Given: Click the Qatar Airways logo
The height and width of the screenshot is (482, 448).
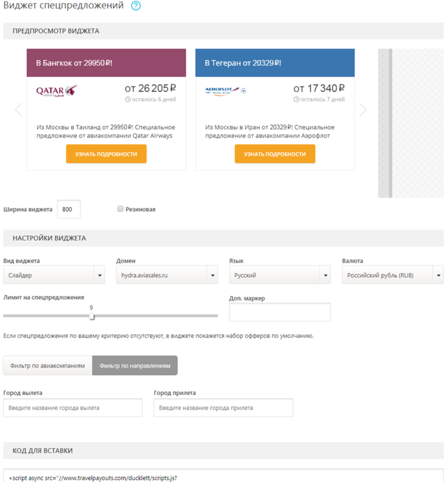Looking at the screenshot, I should click(x=57, y=90).
